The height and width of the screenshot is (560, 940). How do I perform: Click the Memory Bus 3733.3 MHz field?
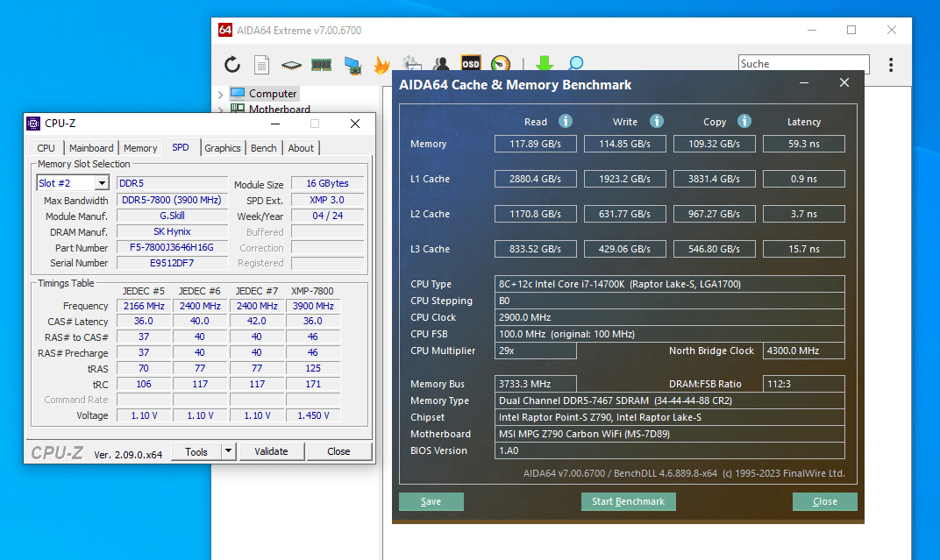point(536,384)
